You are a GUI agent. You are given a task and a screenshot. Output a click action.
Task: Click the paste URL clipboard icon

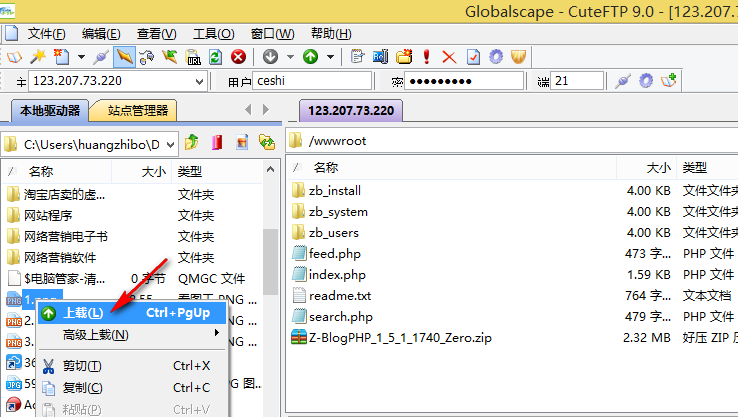coord(193,57)
